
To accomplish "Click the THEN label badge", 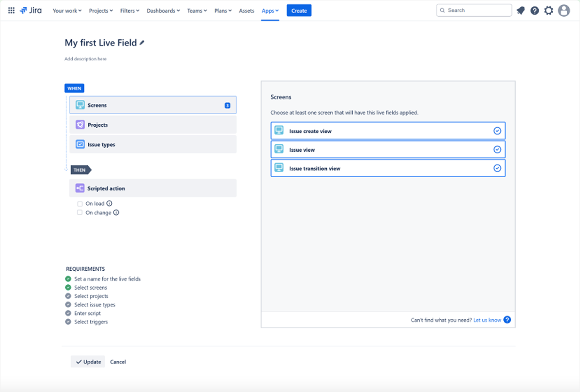I will (80, 170).
